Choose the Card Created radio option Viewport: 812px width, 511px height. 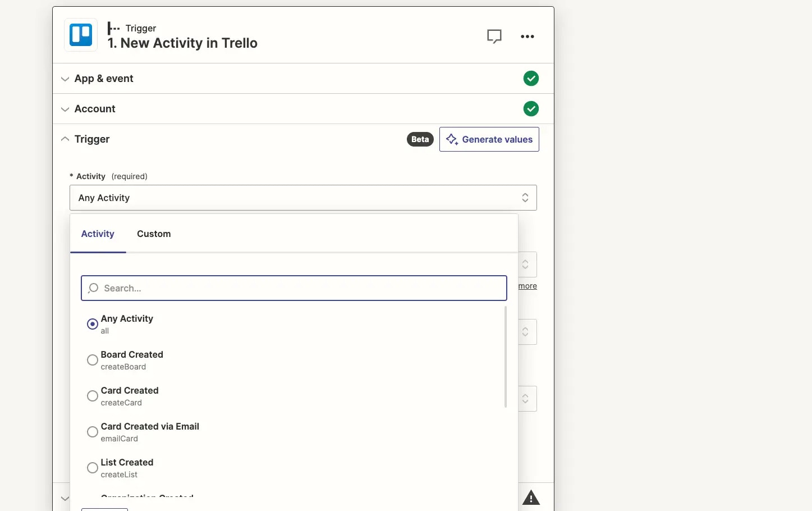93,396
